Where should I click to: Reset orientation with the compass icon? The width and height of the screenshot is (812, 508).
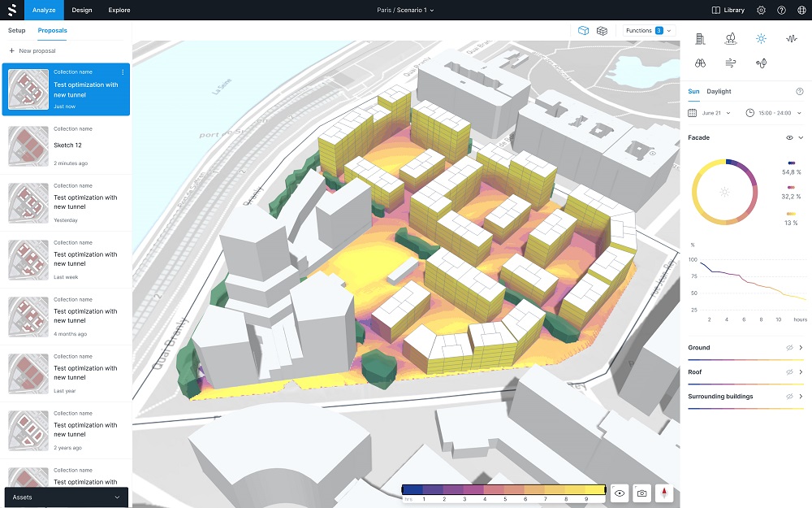point(664,493)
